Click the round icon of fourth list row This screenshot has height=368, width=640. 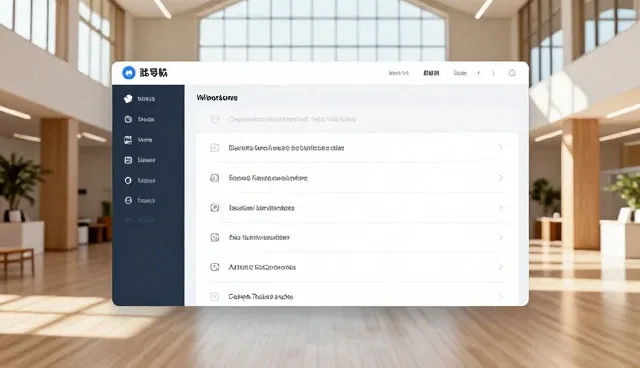[x=215, y=208]
